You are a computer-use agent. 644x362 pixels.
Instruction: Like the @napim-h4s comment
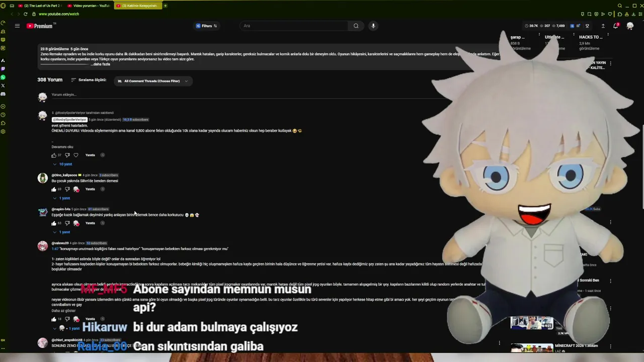coord(54,223)
